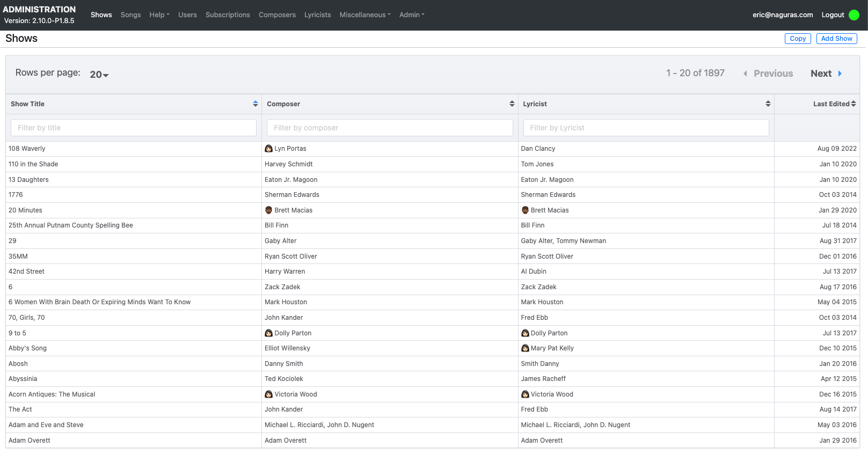Click the Add Show button

coord(836,39)
